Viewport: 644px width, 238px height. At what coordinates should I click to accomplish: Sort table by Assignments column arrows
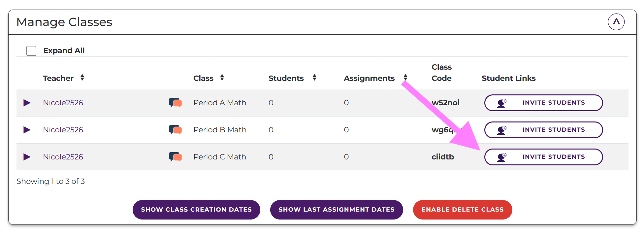[405, 78]
